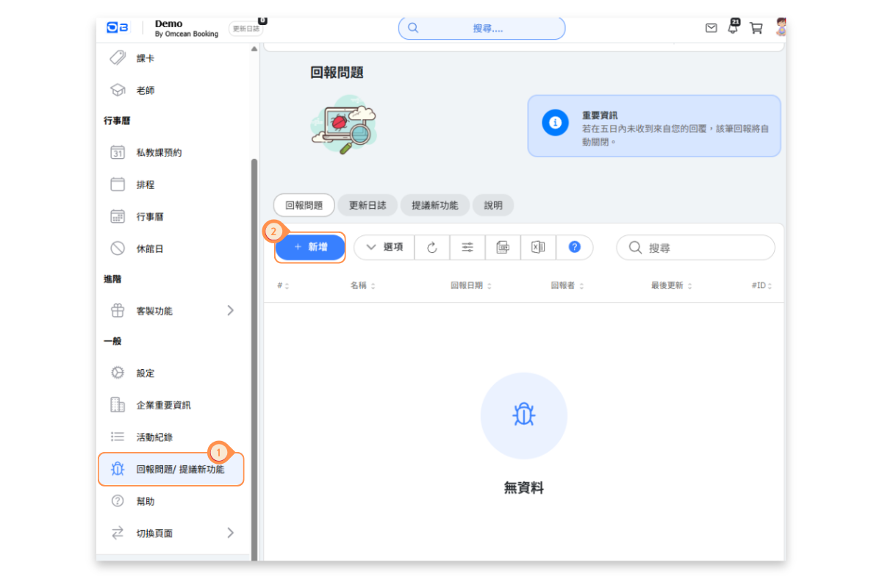
Task: Open the shopping cart icon
Action: (756, 28)
